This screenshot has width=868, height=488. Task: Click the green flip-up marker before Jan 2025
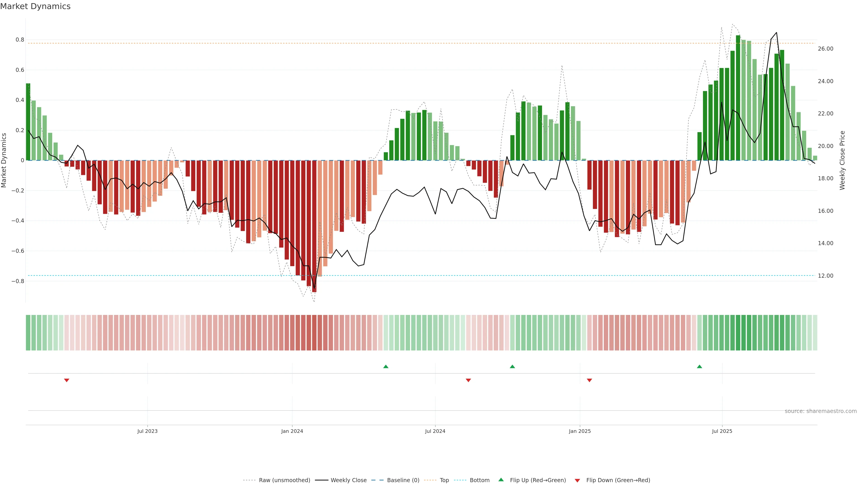pos(512,366)
